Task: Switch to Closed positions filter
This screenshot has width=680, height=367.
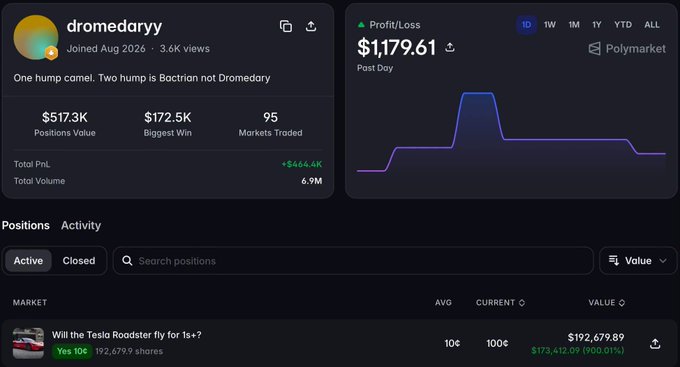Action: 79,261
